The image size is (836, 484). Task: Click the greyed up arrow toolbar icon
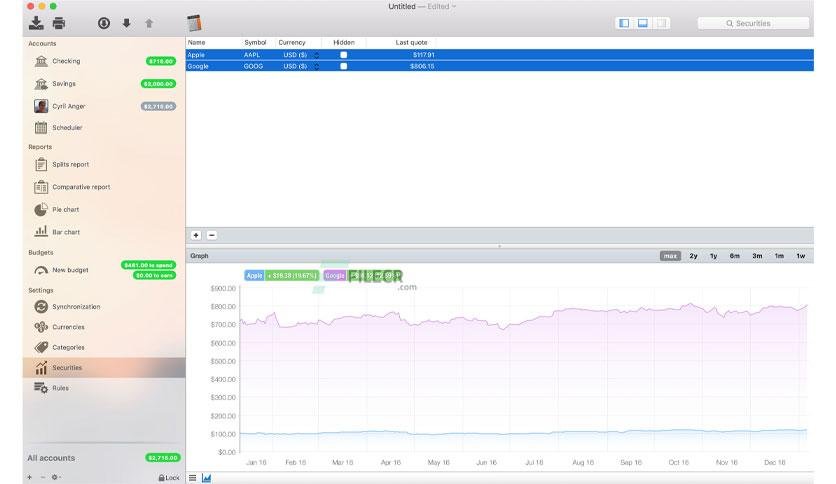(x=149, y=23)
